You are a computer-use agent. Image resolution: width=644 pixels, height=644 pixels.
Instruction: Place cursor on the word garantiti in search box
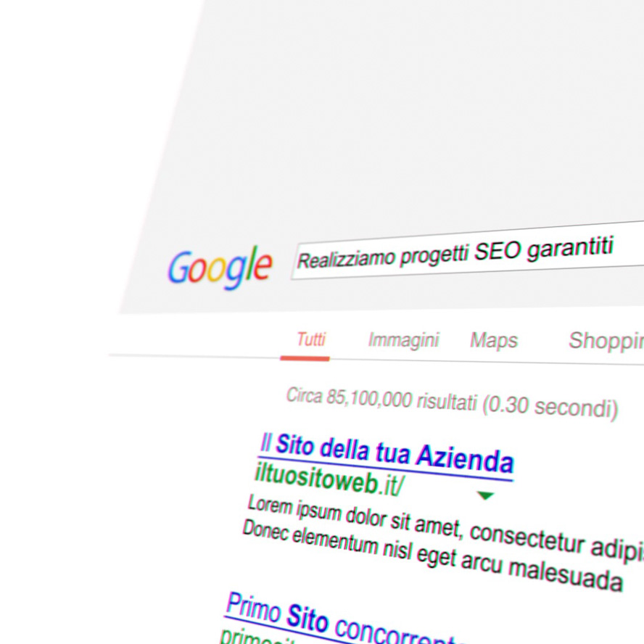click(571, 247)
